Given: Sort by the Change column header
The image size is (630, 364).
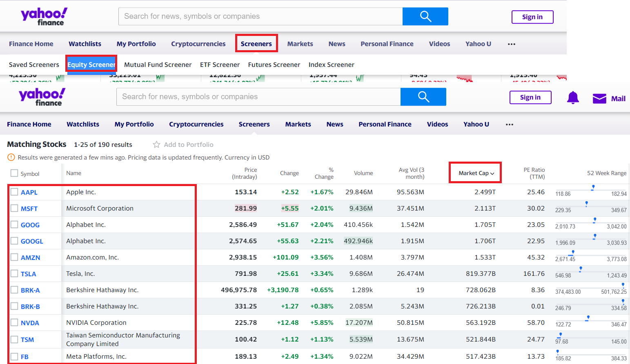Looking at the screenshot, I should (x=289, y=173).
